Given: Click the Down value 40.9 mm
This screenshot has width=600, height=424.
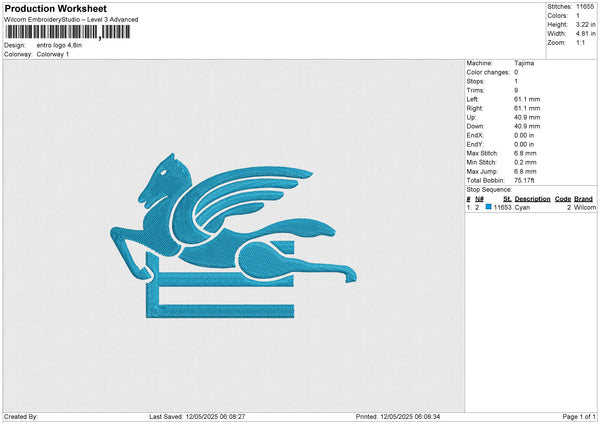Looking at the screenshot, I should (x=527, y=126).
